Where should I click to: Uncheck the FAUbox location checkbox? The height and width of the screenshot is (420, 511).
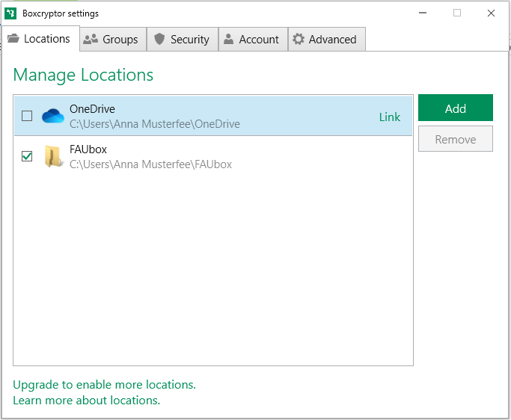point(27,156)
